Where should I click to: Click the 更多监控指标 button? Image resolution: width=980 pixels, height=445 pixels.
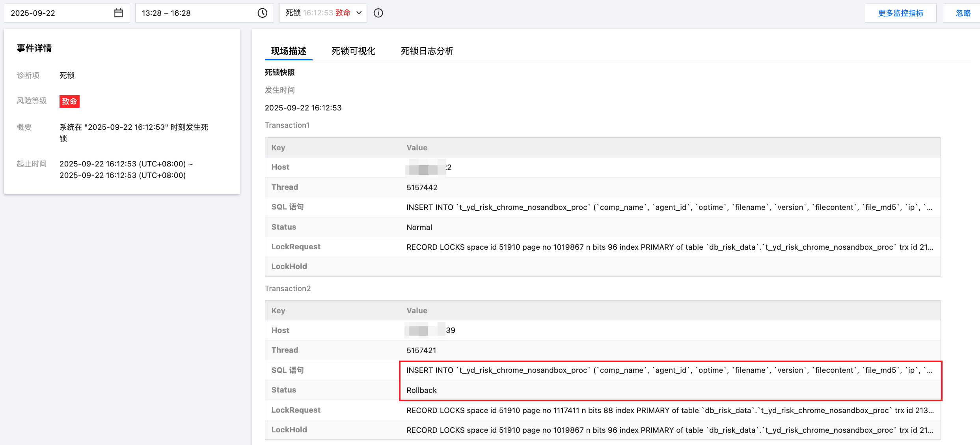(900, 13)
